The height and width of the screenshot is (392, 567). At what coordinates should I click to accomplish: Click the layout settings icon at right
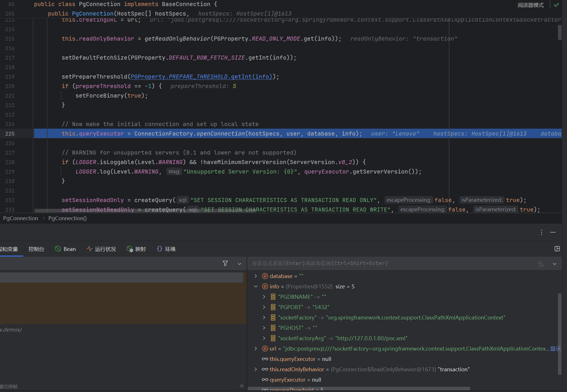pyautogui.click(x=557, y=249)
